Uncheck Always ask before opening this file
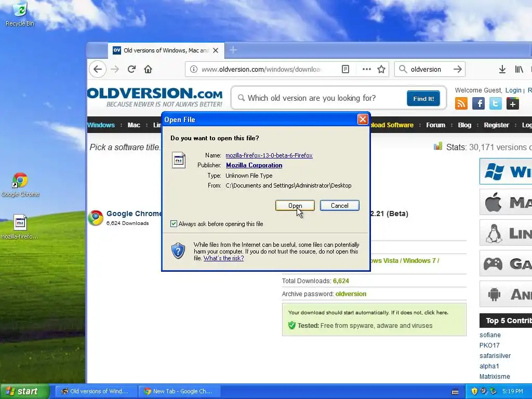The width and height of the screenshot is (532, 399). tap(174, 223)
